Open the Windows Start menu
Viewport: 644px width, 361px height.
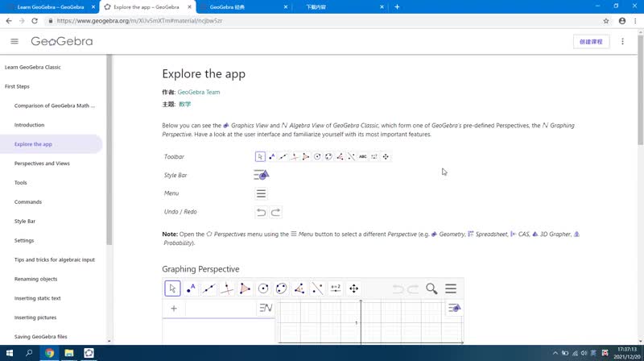pyautogui.click(x=9, y=353)
